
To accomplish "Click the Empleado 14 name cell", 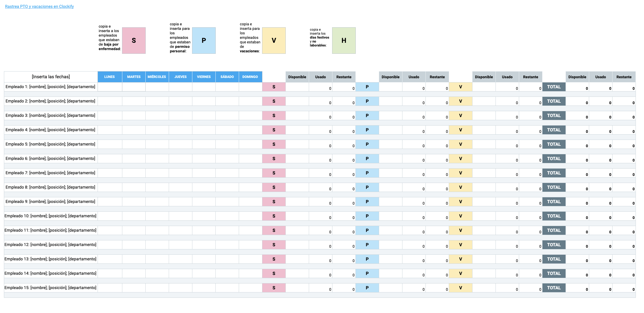I will pyautogui.click(x=51, y=273).
